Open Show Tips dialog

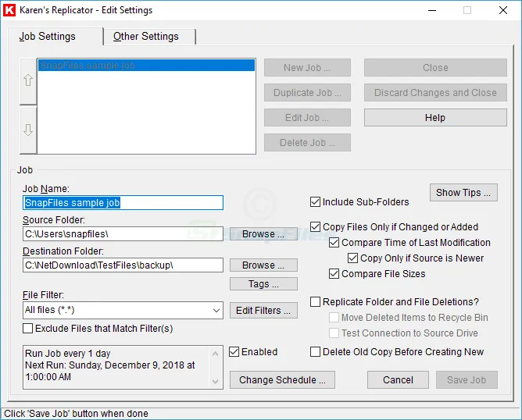(463, 193)
